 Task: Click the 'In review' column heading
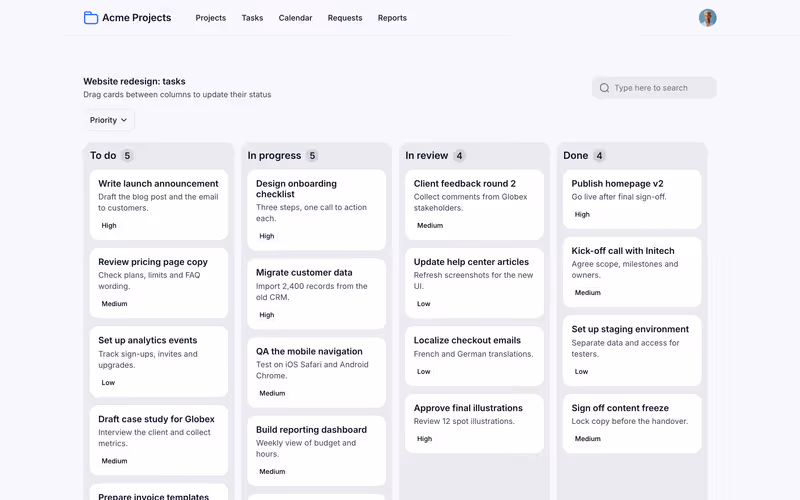click(427, 156)
